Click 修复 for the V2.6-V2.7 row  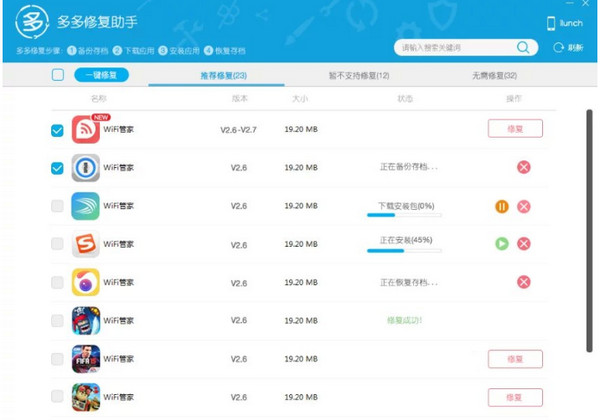click(515, 128)
